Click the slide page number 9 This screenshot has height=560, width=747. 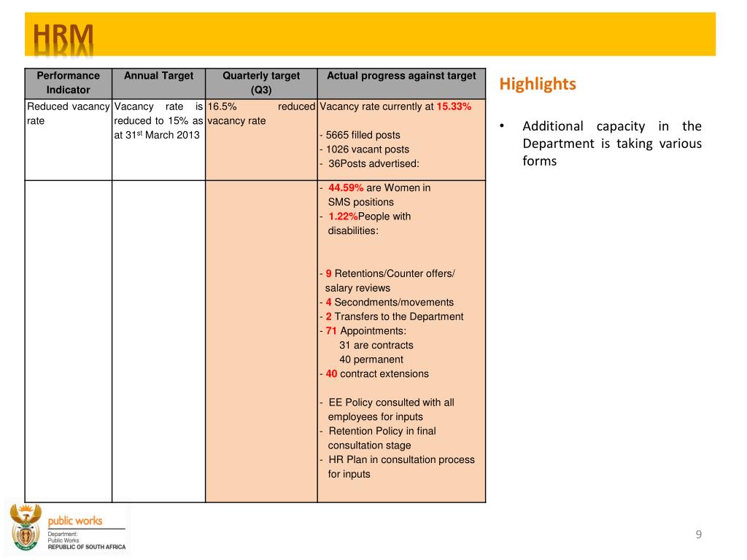[699, 534]
